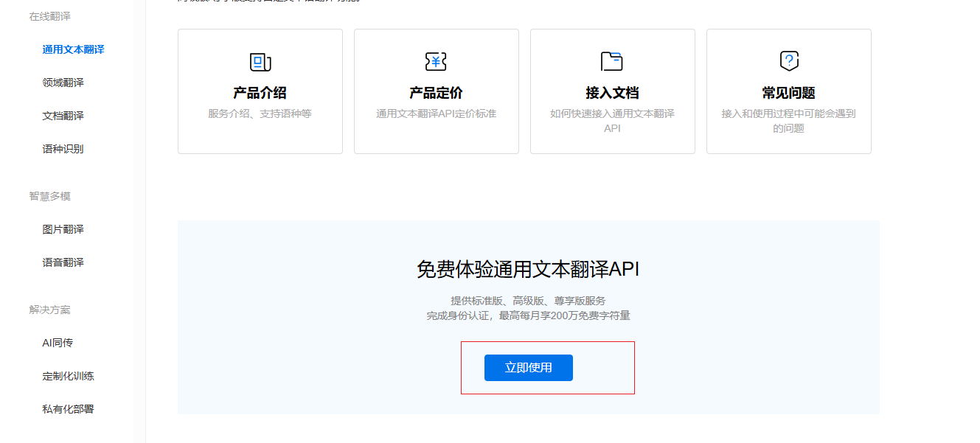Select 文档翻译 in the sidebar
The width and height of the screenshot is (980, 443).
point(63,116)
